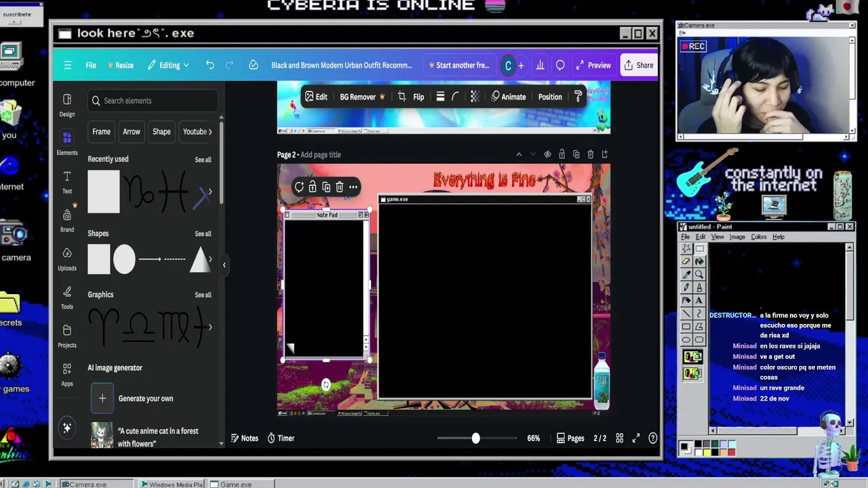Open corner rounding icon in toolbar

click(x=456, y=97)
